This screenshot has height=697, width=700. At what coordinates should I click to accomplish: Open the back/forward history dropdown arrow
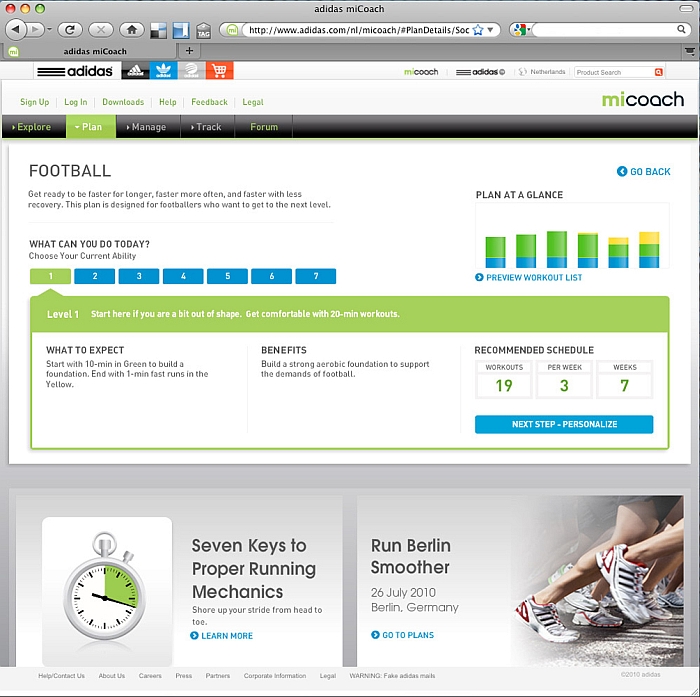point(49,29)
